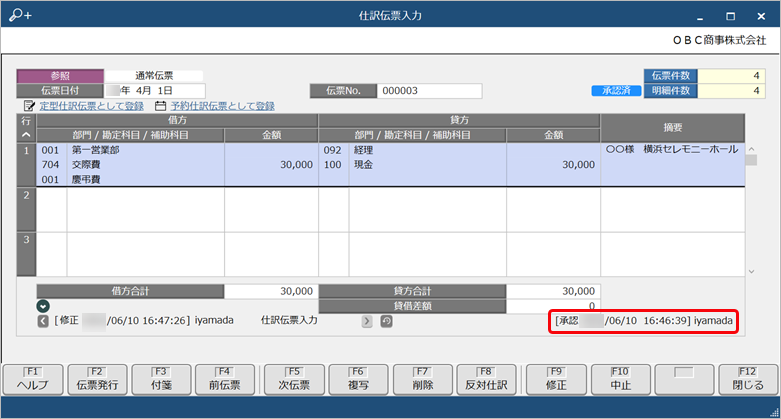
Task: Click the table scrollbar down arrow
Action: [x=751, y=272]
